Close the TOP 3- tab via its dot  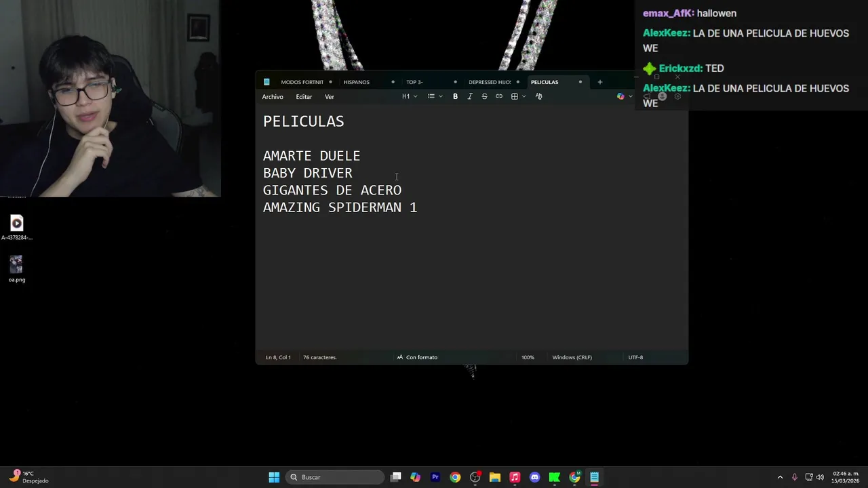pos(455,82)
